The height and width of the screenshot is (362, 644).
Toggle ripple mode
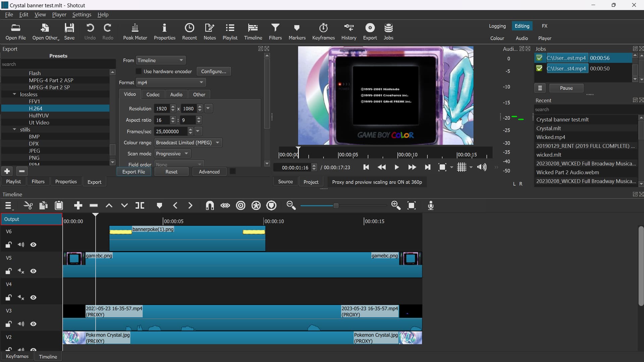pyautogui.click(x=240, y=205)
